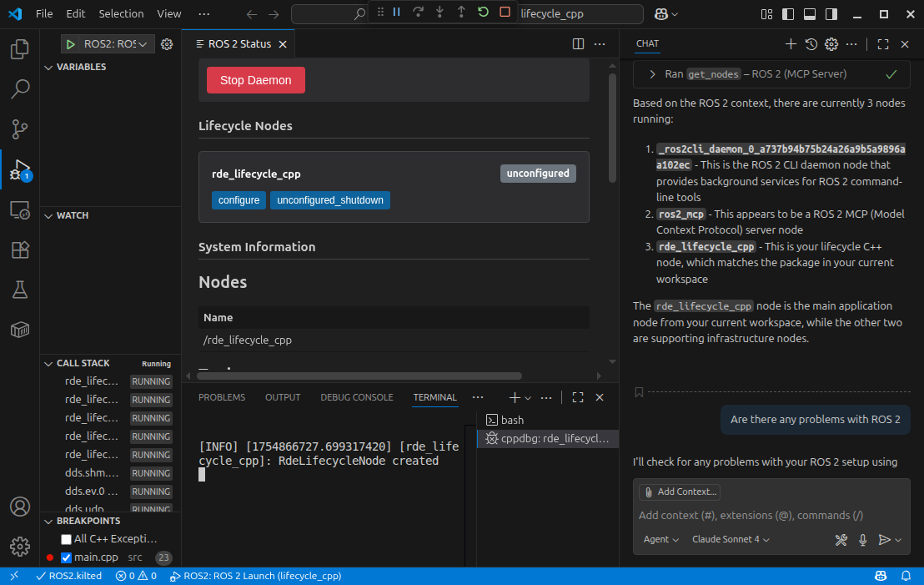Open the Testing flask view
The height and width of the screenshot is (585, 924).
click(x=20, y=290)
